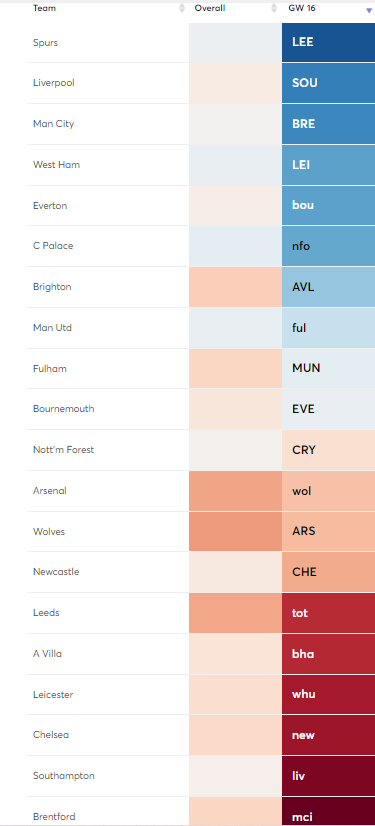Select the LEE fixture cell
This screenshot has width=375, height=826.
[328, 43]
